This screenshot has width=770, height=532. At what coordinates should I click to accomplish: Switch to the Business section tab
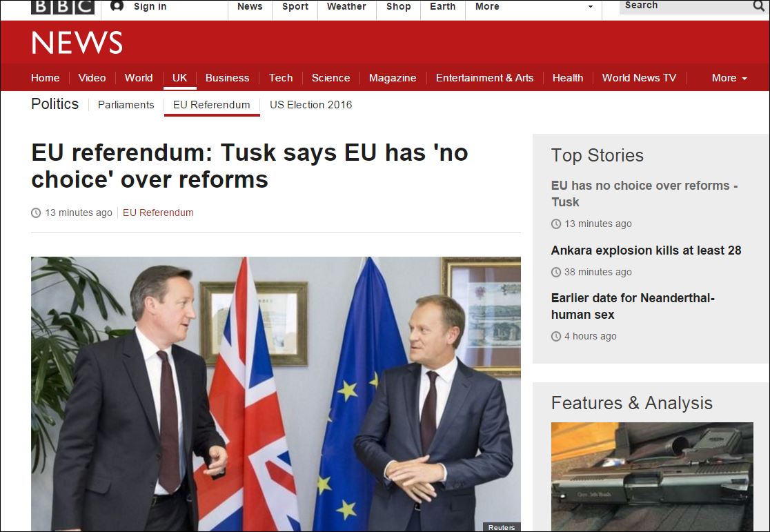(x=228, y=77)
